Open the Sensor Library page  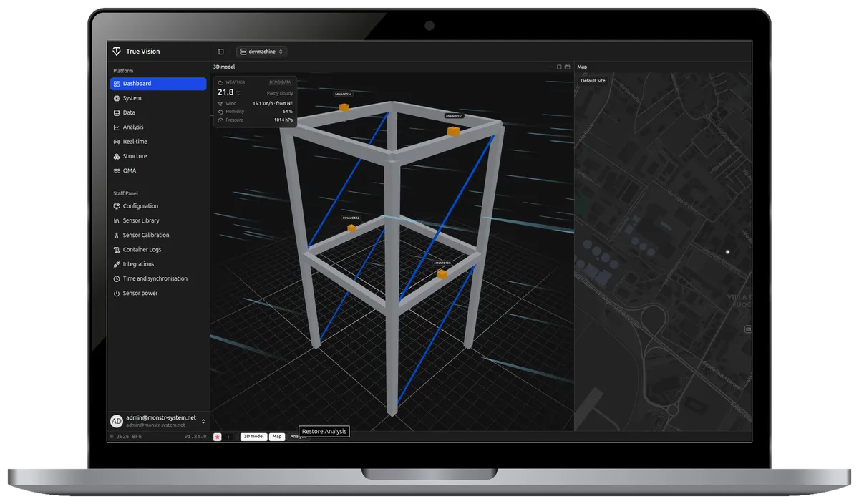click(158, 220)
